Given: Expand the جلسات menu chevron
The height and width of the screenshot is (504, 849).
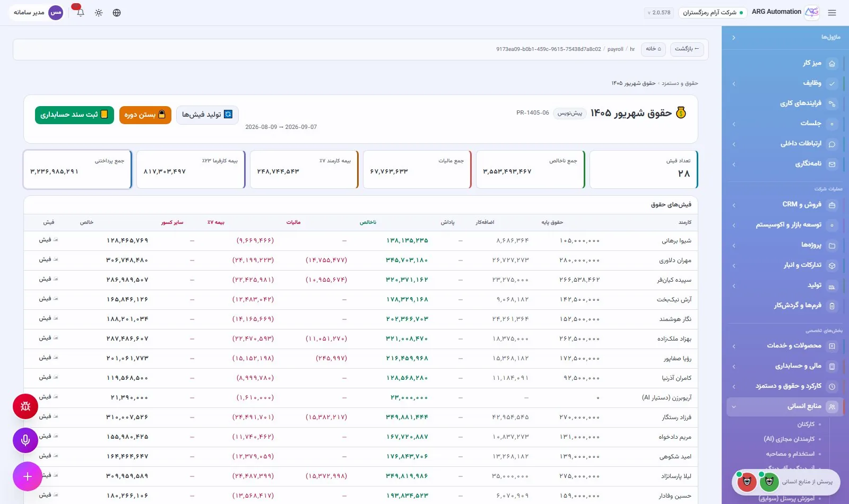Looking at the screenshot, I should (x=734, y=124).
